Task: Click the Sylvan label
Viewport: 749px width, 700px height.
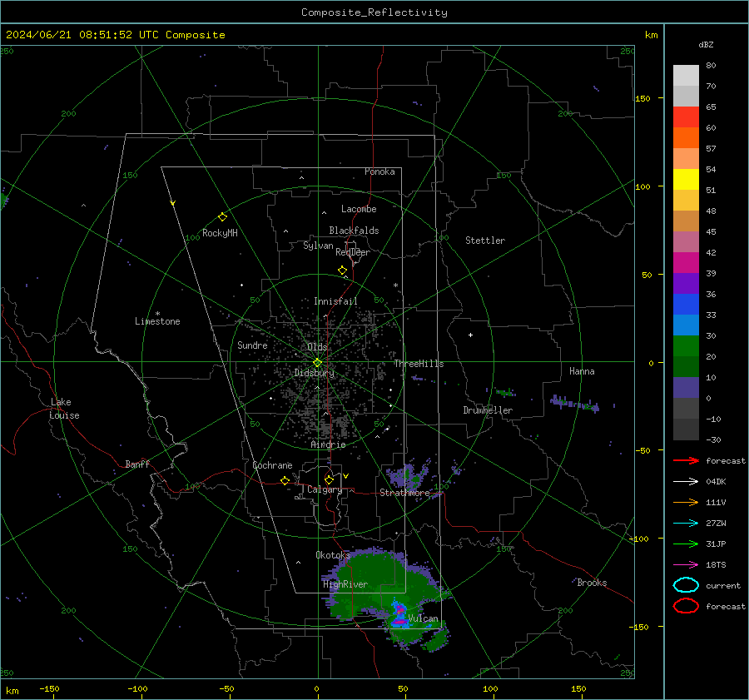Action: click(x=318, y=246)
